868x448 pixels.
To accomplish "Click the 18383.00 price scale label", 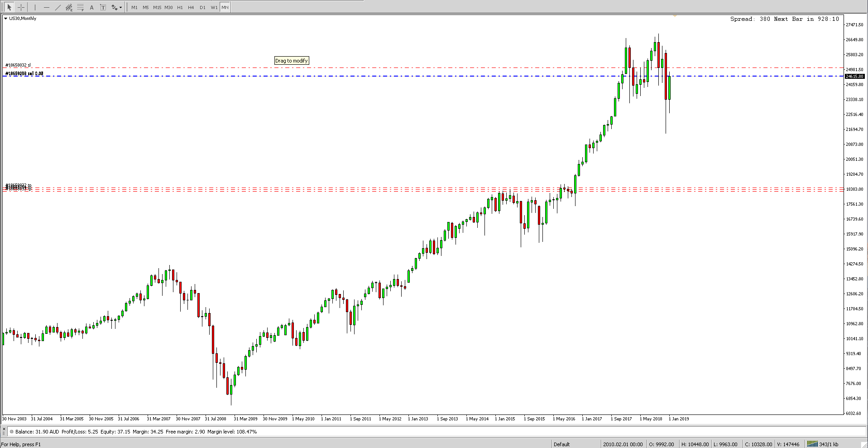I will (854, 189).
